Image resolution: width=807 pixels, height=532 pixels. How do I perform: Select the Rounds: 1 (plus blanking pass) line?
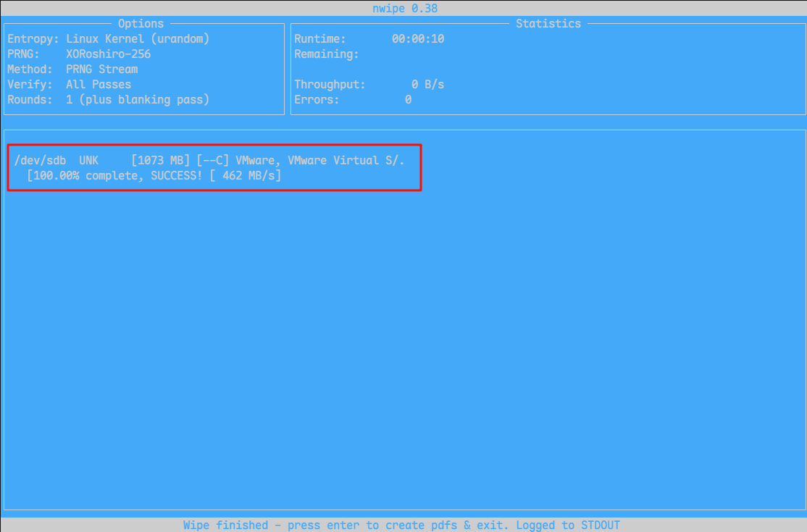click(x=108, y=100)
